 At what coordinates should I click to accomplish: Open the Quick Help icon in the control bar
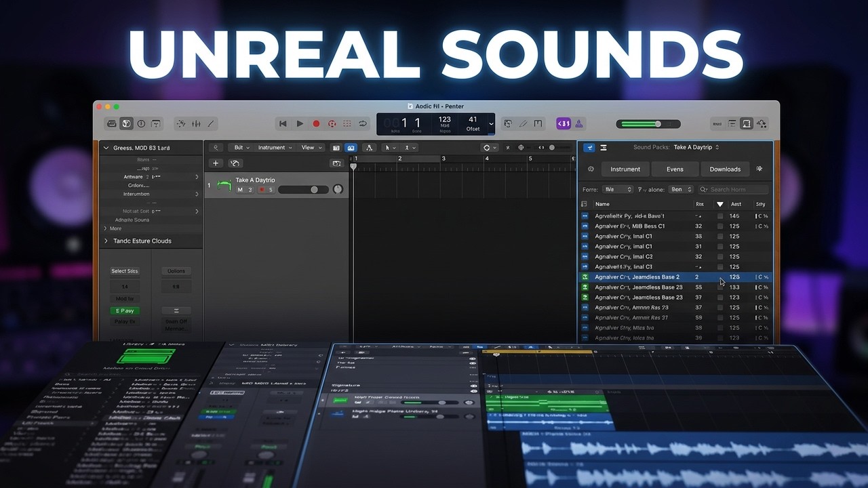pos(141,124)
